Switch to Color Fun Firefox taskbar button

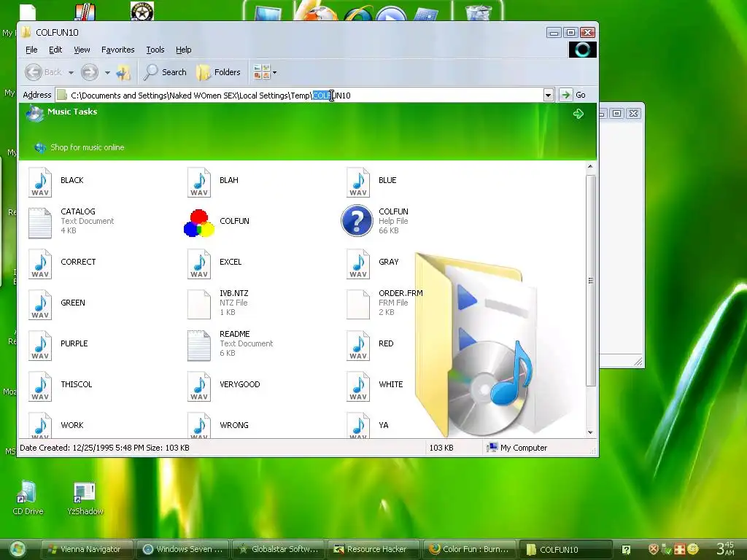click(x=470, y=550)
